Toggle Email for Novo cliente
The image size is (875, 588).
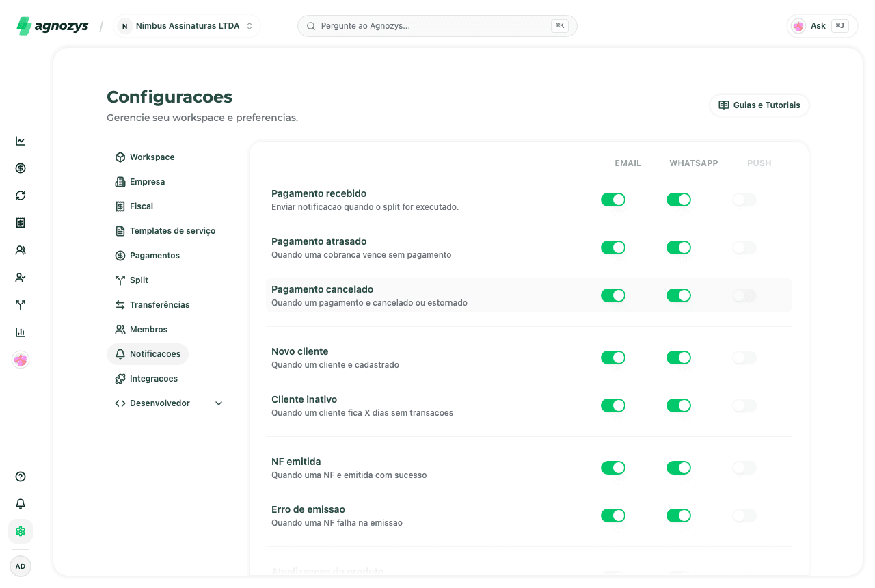pos(613,358)
